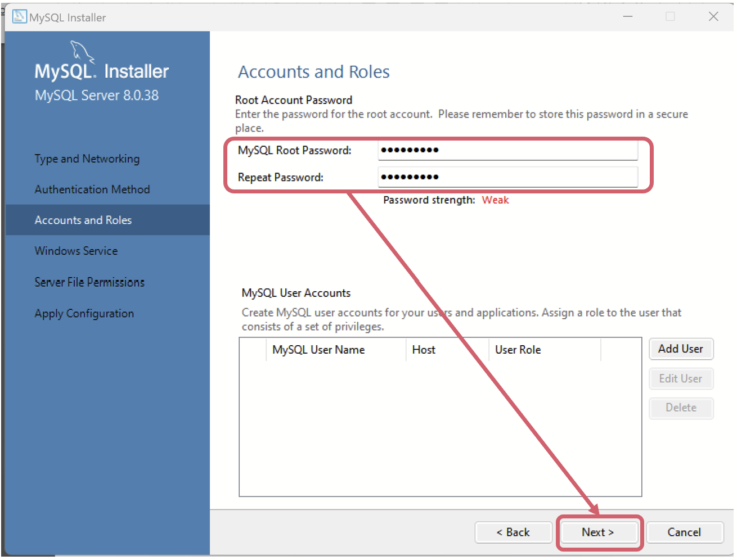Jump to Windows Service step
The height and width of the screenshot is (560, 737).
[x=76, y=251]
